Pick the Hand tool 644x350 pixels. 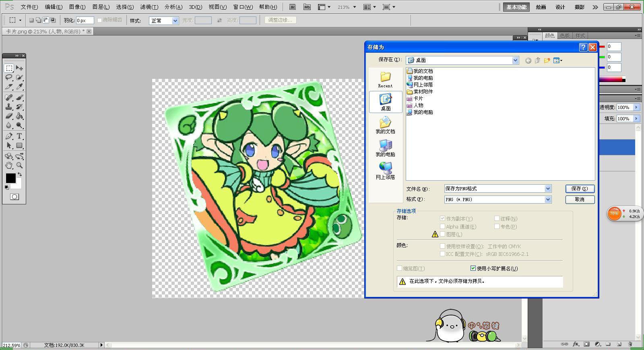click(9, 165)
